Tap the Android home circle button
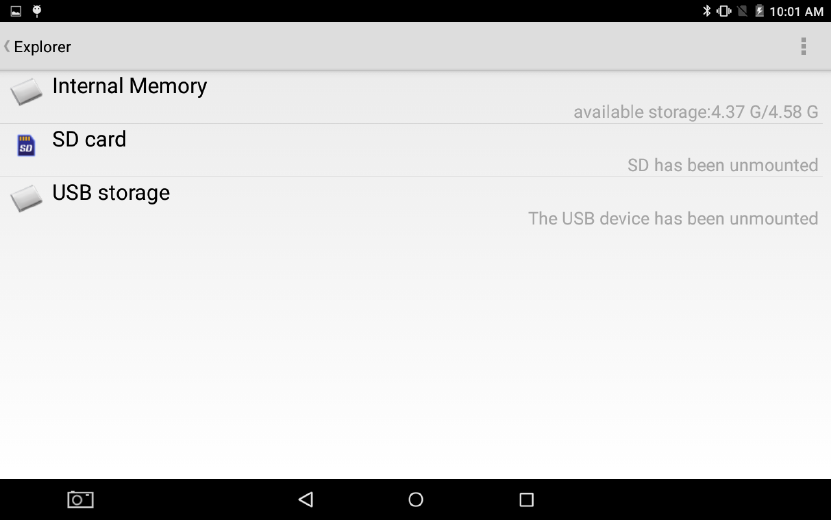The width and height of the screenshot is (831, 520). pos(416,499)
